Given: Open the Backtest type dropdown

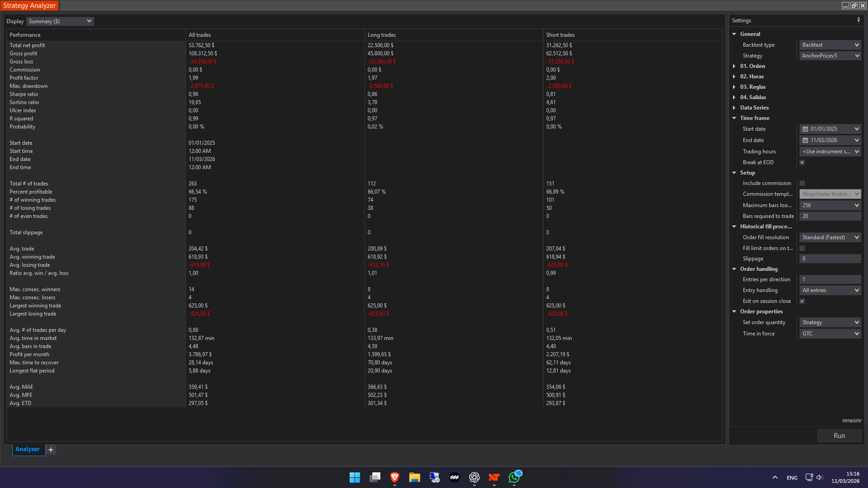Looking at the screenshot, I should [830, 45].
